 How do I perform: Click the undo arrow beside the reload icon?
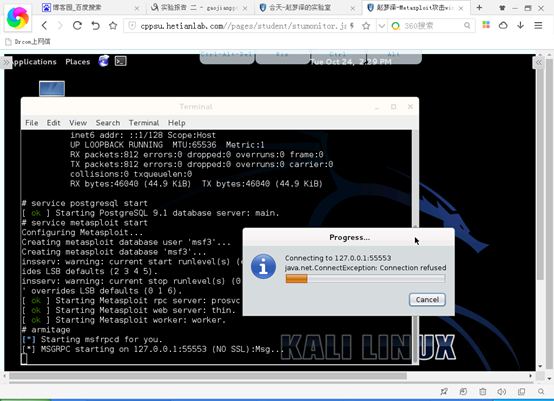pyautogui.click(x=95, y=25)
